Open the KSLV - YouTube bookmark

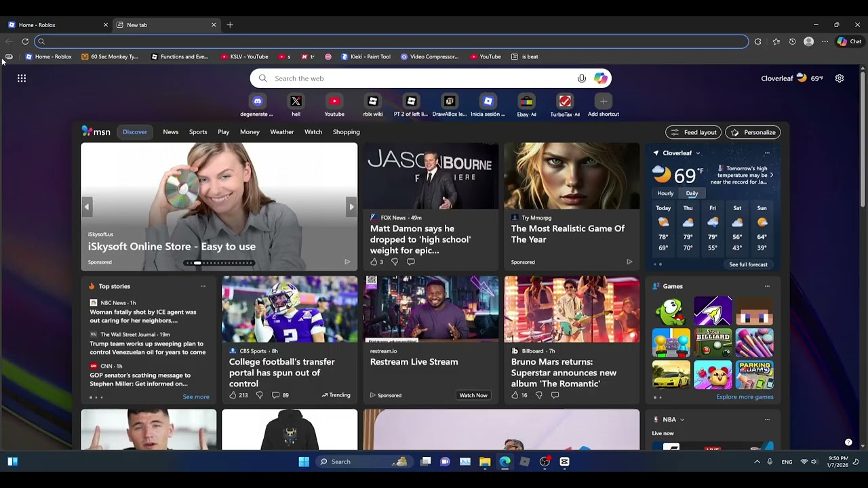[244, 57]
